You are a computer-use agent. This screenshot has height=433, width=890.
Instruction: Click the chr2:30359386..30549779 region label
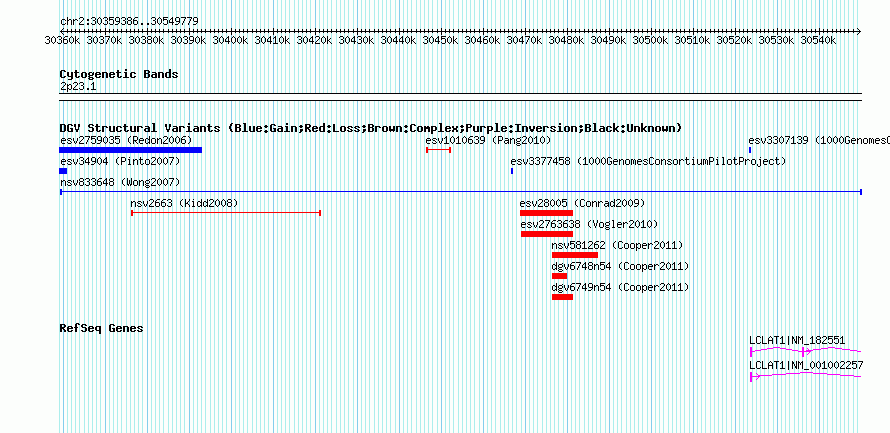pyautogui.click(x=129, y=22)
